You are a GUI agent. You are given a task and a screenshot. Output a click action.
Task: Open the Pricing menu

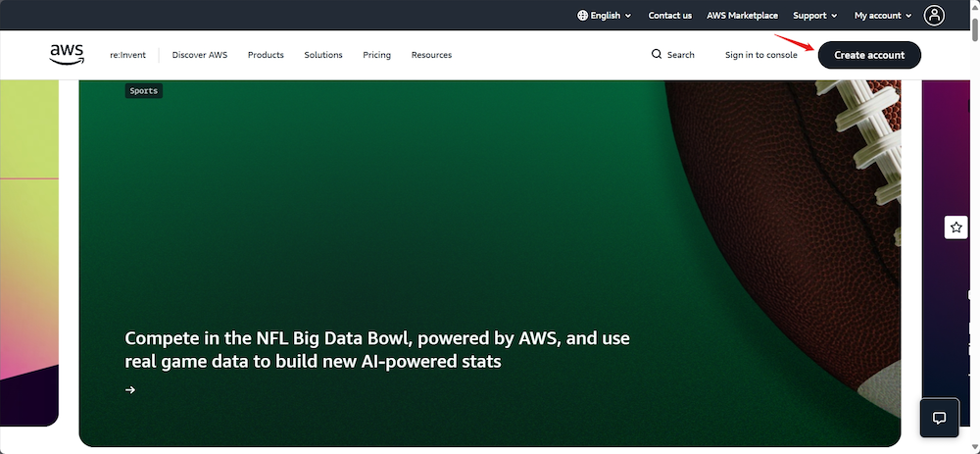(377, 55)
